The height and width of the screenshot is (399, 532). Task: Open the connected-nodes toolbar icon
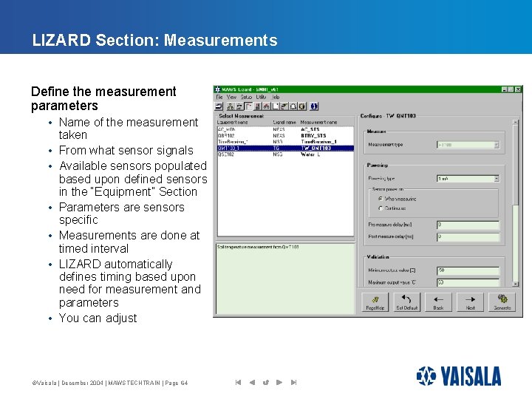231,106
